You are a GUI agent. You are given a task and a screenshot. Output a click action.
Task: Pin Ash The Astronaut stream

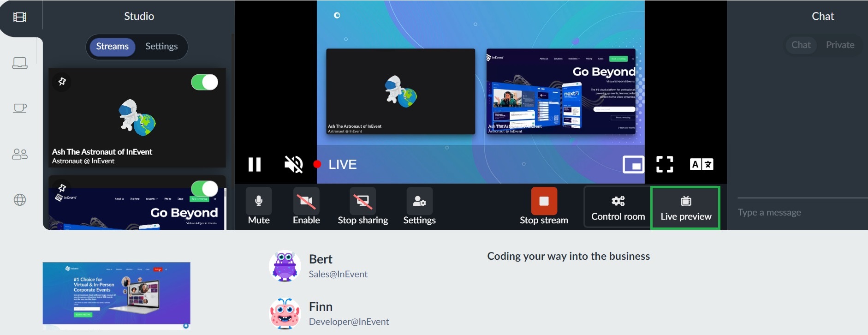click(62, 82)
